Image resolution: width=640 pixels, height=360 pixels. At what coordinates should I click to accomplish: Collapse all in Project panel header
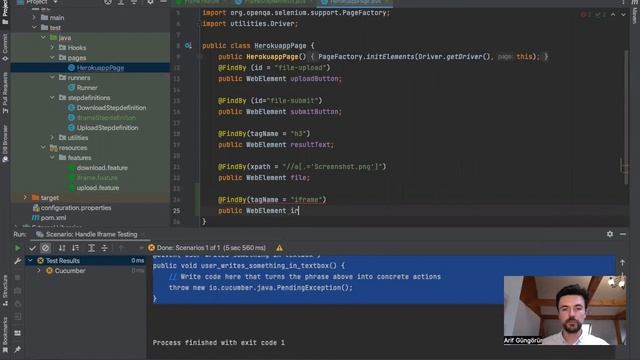click(x=134, y=2)
